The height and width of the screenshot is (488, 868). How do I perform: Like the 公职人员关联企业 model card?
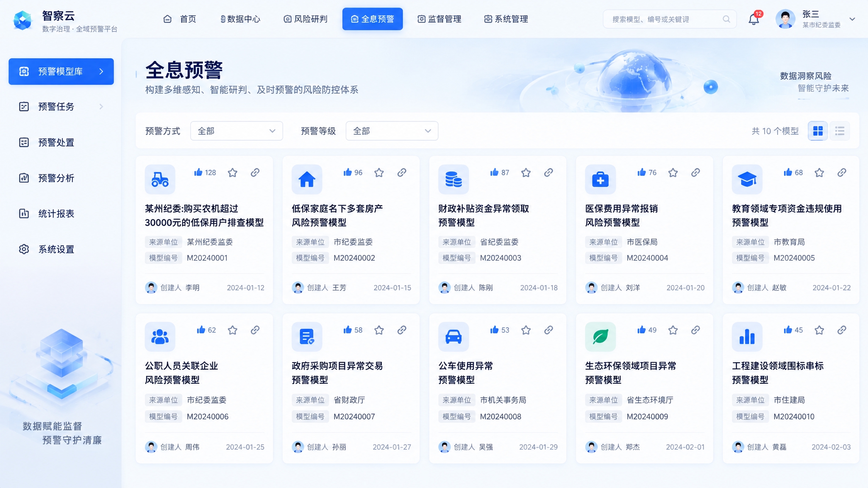[201, 330]
